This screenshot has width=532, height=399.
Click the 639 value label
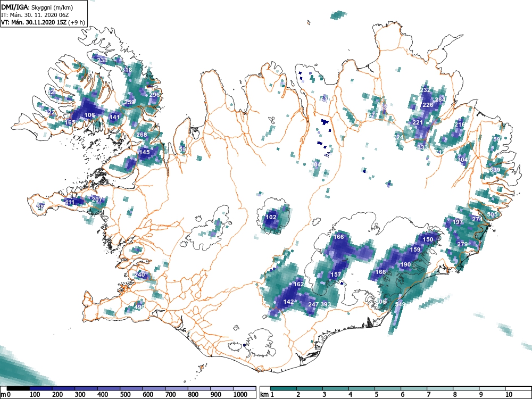495,170
